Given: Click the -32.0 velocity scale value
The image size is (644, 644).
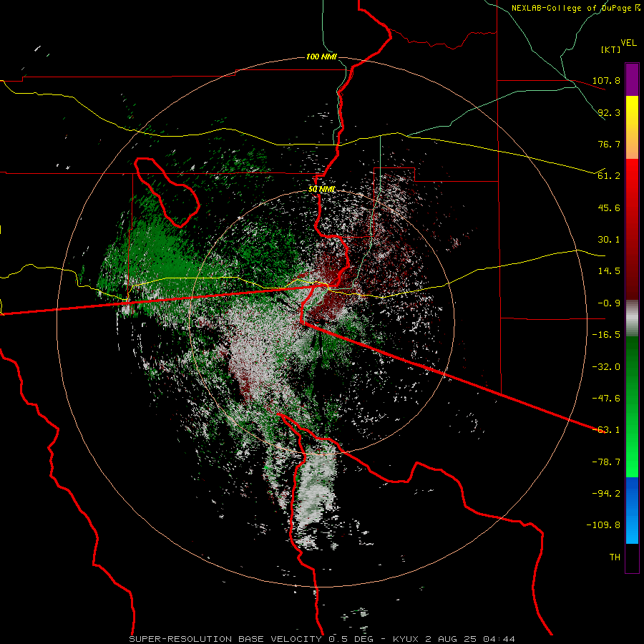Looking at the screenshot, I should coord(606,367).
